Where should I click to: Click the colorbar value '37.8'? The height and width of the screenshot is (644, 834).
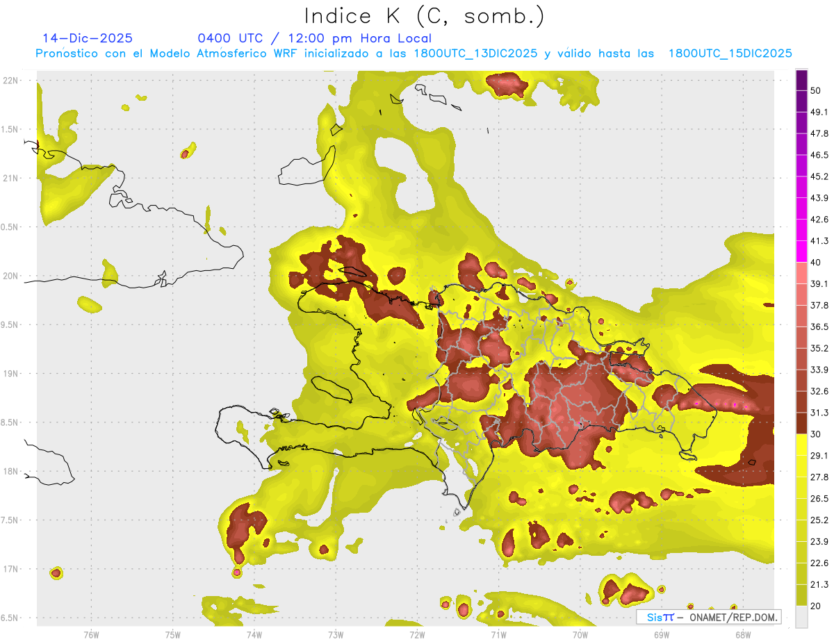click(819, 306)
